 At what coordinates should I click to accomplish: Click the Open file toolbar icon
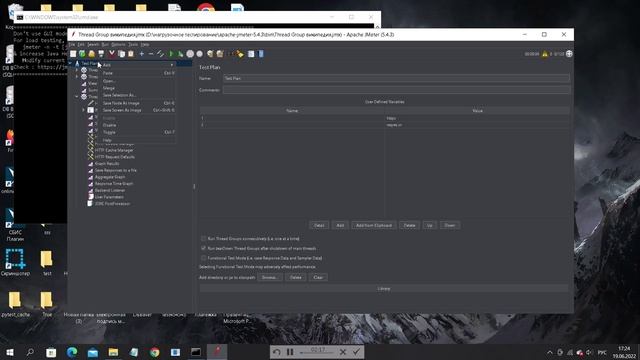point(91,54)
